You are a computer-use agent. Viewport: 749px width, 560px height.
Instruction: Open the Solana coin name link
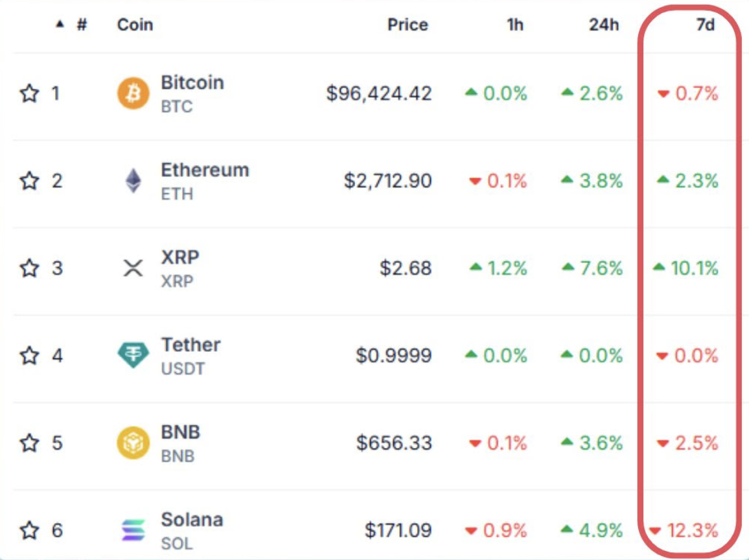pos(192,520)
